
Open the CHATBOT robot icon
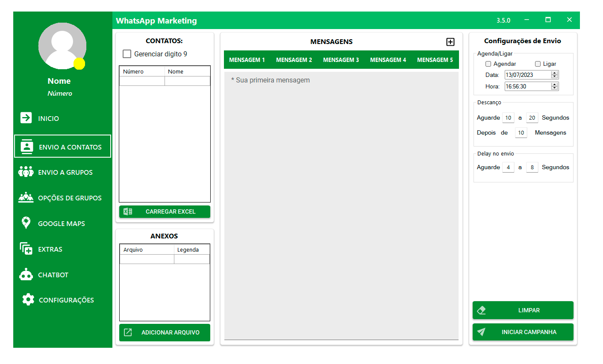(26, 275)
